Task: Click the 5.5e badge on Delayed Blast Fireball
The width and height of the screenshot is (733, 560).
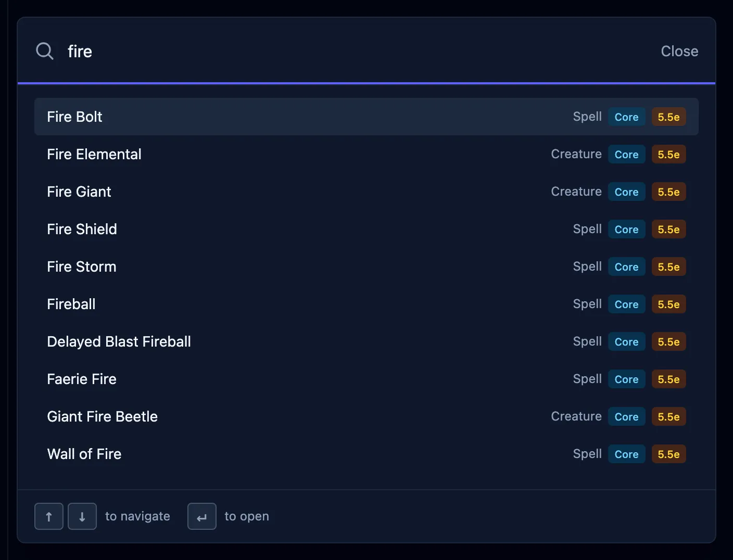Action: (x=669, y=341)
